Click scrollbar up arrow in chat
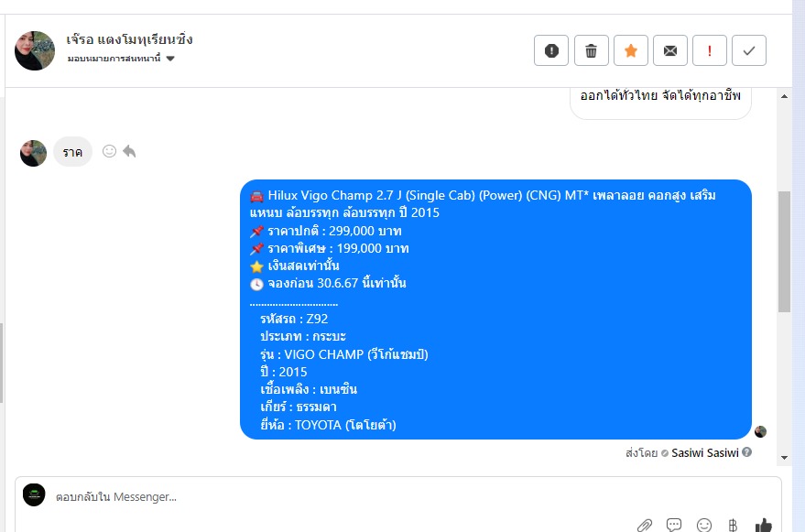 tap(784, 96)
